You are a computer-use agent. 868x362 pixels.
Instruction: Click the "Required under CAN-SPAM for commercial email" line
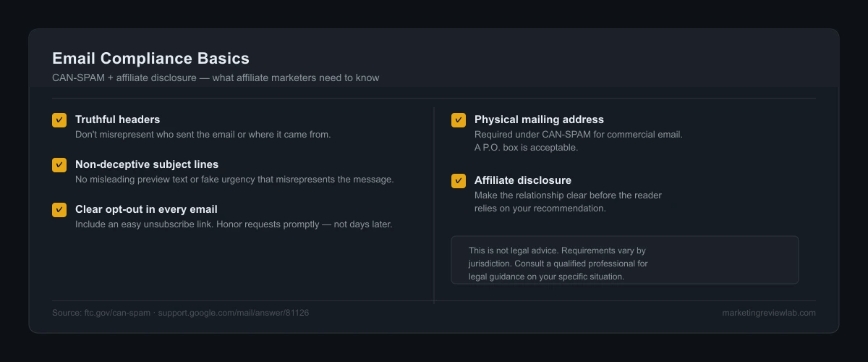[x=579, y=135]
